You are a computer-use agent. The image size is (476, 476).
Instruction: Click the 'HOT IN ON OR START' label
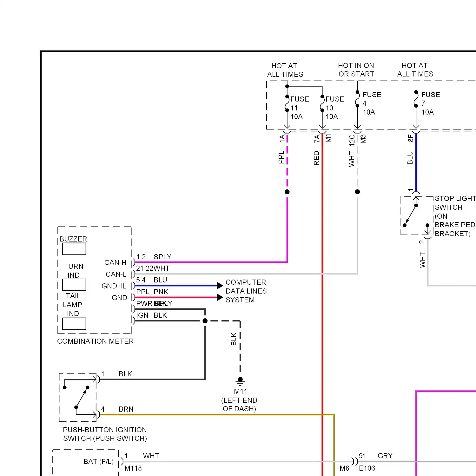(x=356, y=70)
